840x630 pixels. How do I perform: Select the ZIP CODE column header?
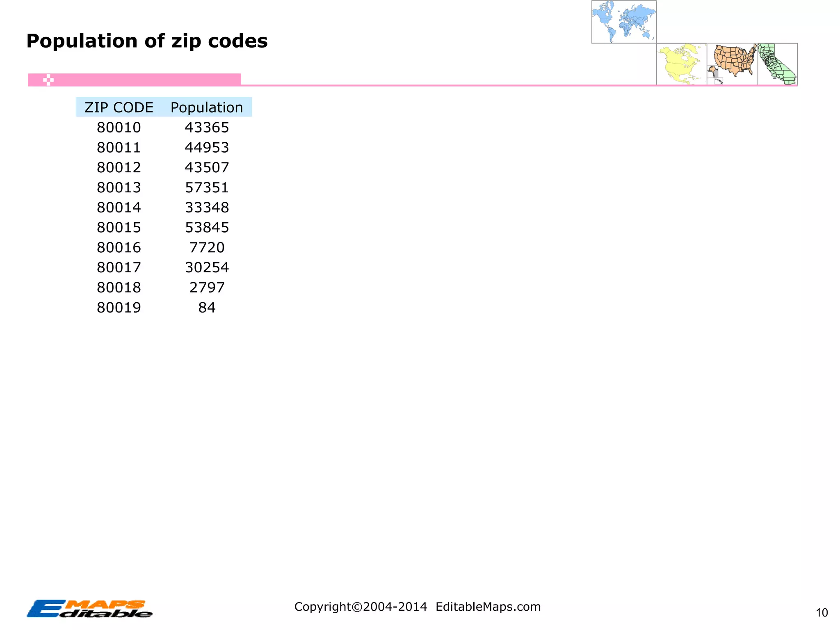[119, 107]
